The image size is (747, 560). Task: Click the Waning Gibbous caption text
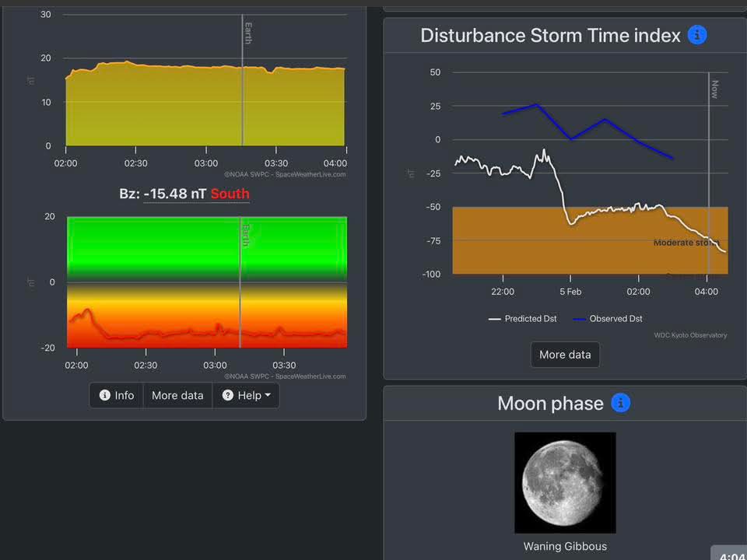click(565, 546)
